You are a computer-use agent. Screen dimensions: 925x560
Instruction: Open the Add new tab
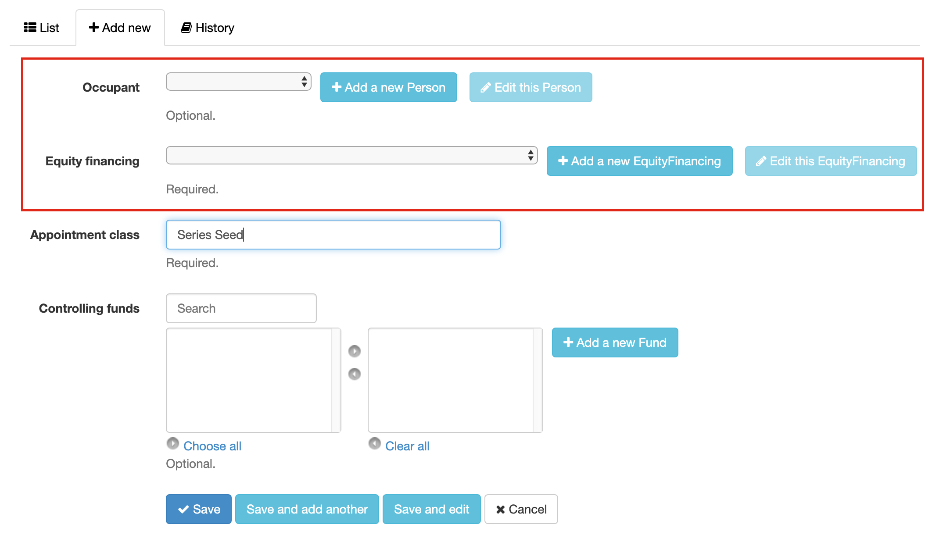120,28
